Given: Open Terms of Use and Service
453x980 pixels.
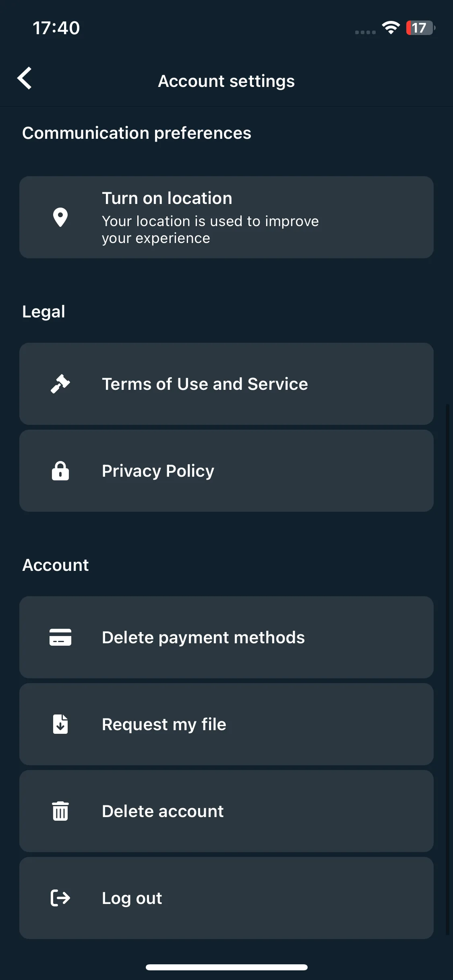Looking at the screenshot, I should pyautogui.click(x=226, y=384).
